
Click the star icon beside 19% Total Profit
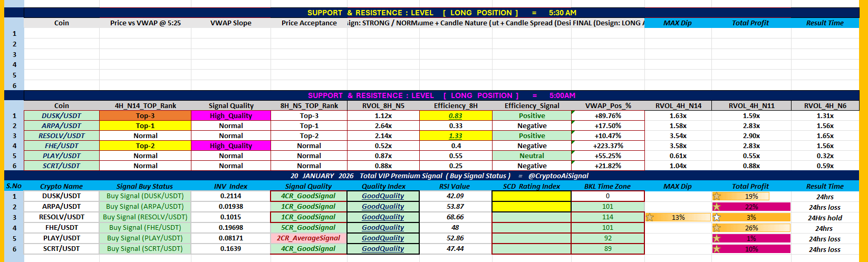717,197
